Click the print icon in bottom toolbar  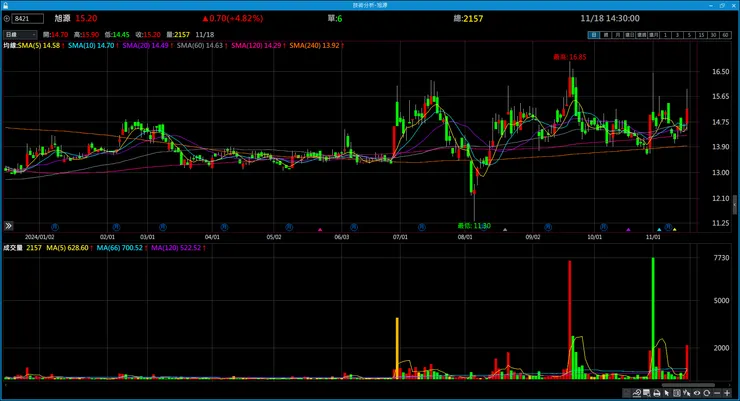656,393
